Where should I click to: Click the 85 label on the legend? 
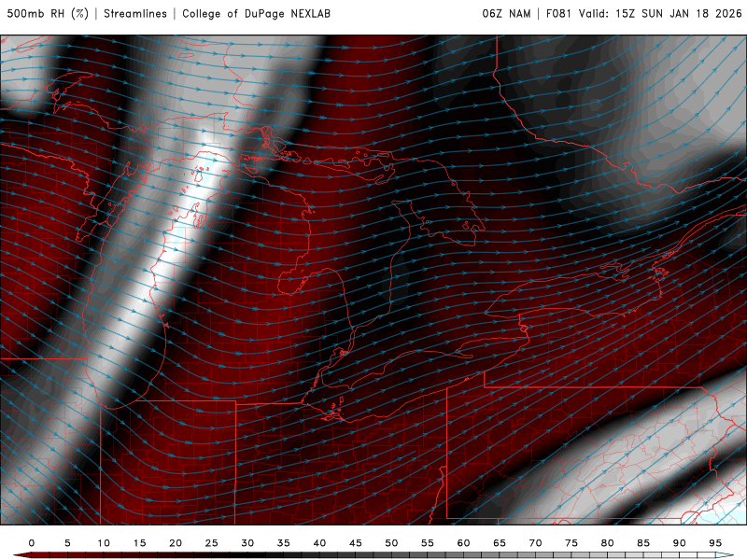pyautogui.click(x=643, y=543)
